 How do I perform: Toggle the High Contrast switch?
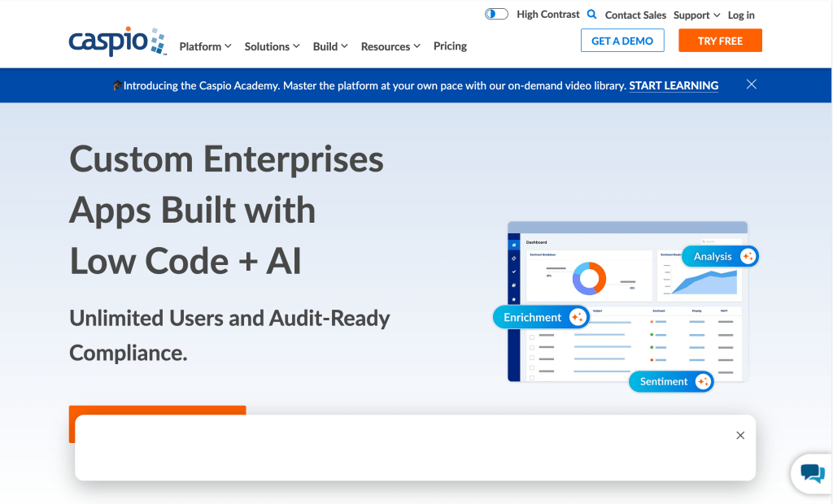495,13
